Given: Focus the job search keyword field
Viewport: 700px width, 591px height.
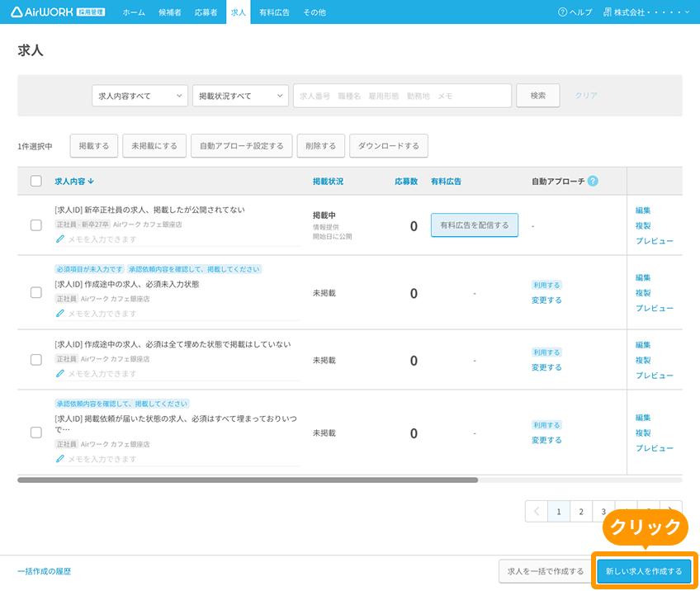Looking at the screenshot, I should [402, 96].
